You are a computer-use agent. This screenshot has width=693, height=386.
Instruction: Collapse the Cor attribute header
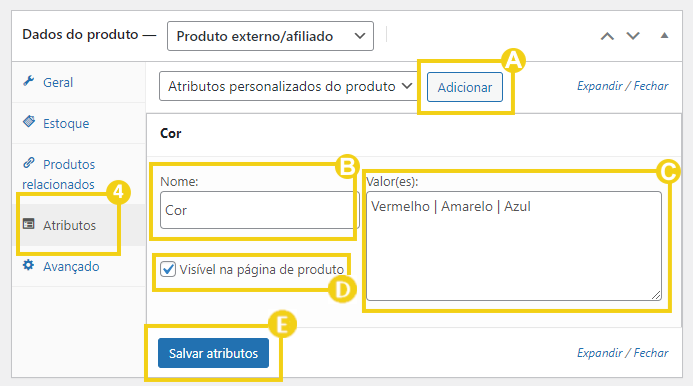pyautogui.click(x=414, y=134)
